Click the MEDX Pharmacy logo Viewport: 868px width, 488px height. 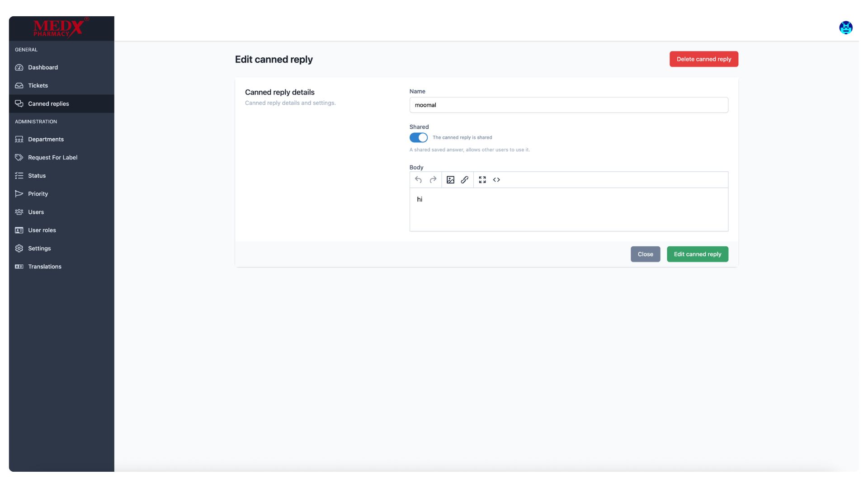(x=61, y=28)
